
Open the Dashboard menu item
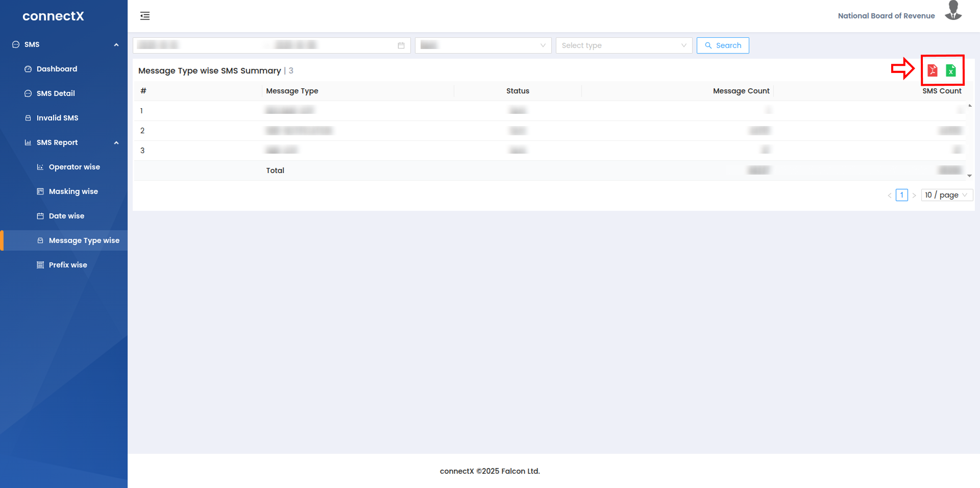point(57,69)
